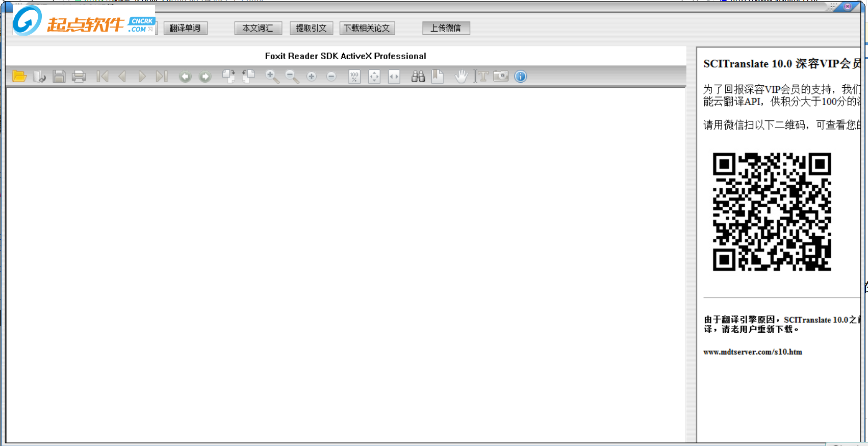Click the 本文词汇 button
Viewport: 868px width, 446px height.
(258, 28)
